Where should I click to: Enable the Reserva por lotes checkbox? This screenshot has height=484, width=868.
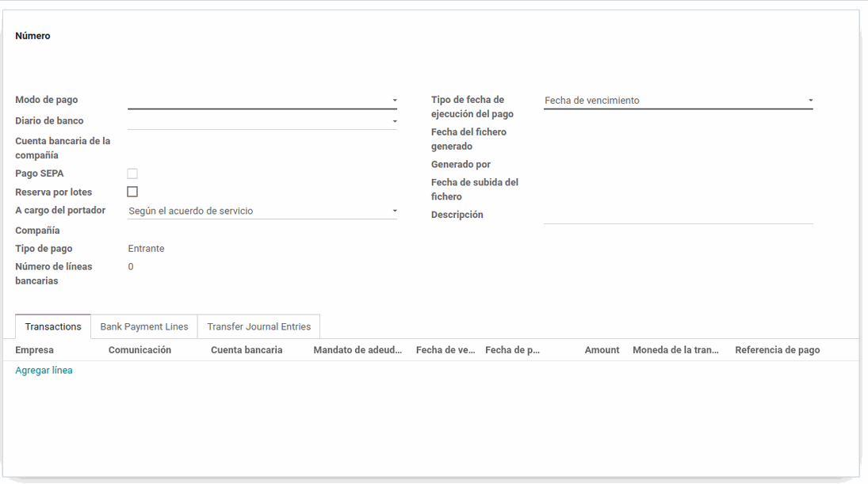pyautogui.click(x=132, y=192)
